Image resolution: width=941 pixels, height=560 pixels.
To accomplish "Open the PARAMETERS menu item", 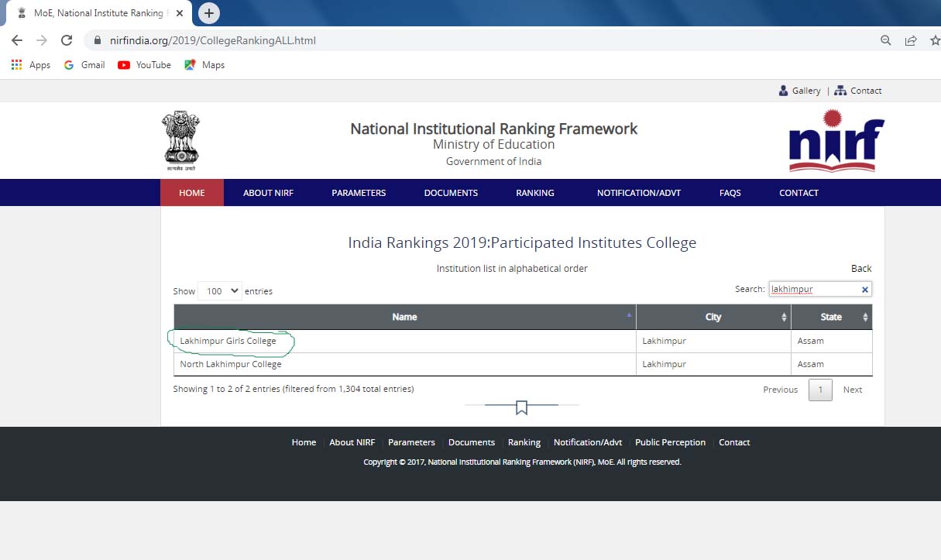I will [359, 193].
